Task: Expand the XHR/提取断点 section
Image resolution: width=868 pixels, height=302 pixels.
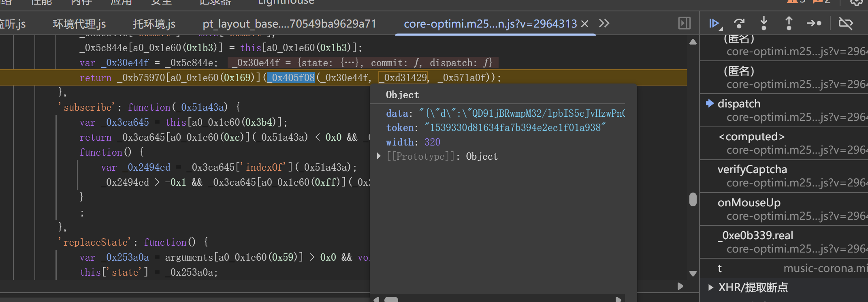Action: [711, 287]
